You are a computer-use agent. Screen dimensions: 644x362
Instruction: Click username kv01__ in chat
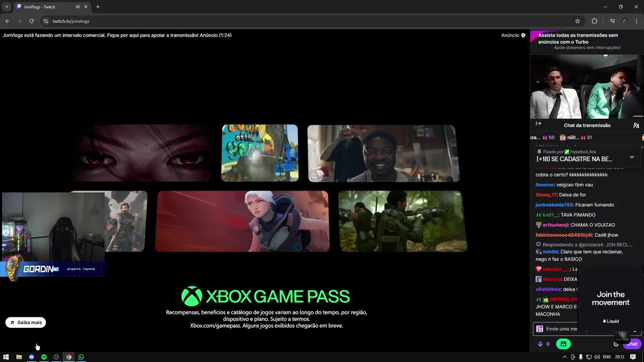[x=550, y=215]
